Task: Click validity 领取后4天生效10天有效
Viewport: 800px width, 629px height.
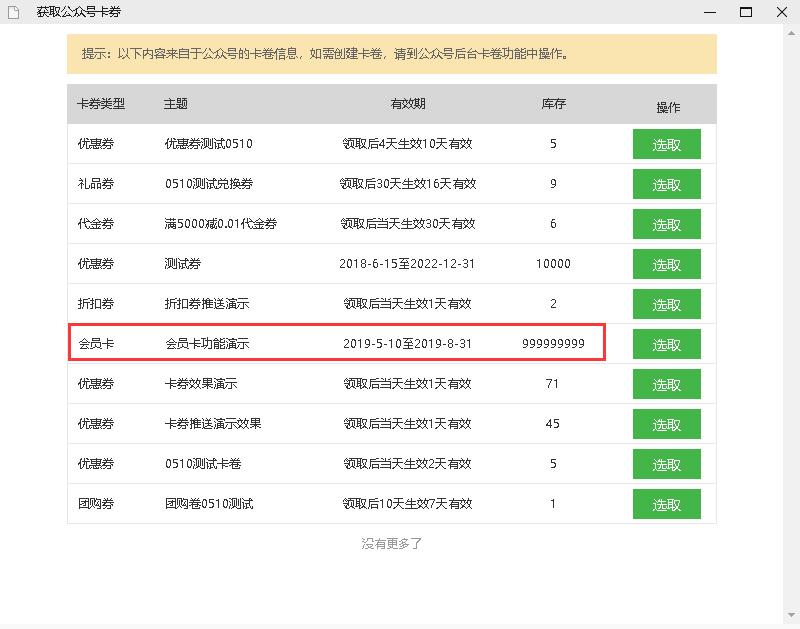Action: (x=408, y=144)
